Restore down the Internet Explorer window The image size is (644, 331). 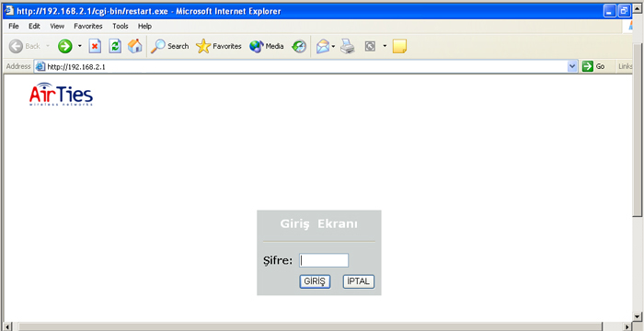coord(625,11)
